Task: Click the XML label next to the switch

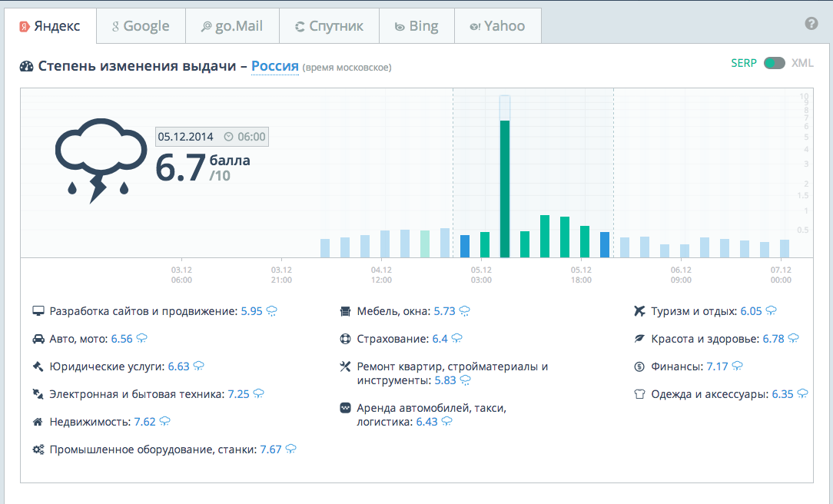Action: tap(802, 63)
